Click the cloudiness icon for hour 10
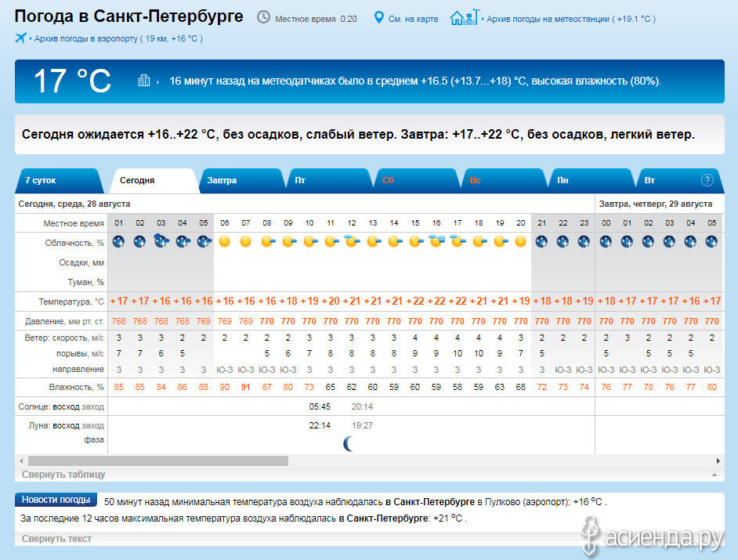 310,241
